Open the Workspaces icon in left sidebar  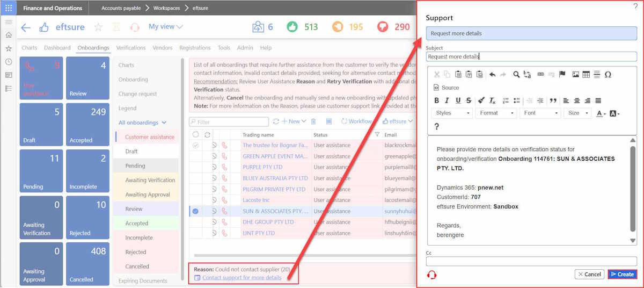pyautogui.click(x=9, y=75)
